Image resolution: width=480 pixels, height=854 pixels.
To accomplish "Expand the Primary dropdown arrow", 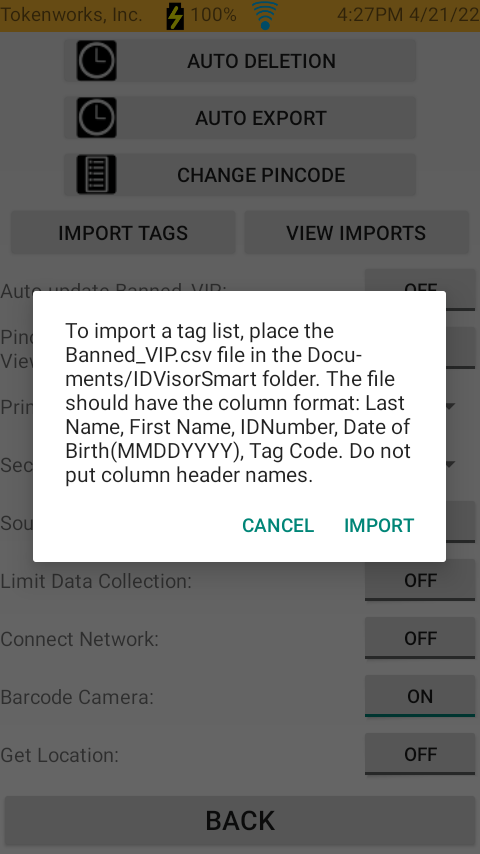I will pos(451,406).
